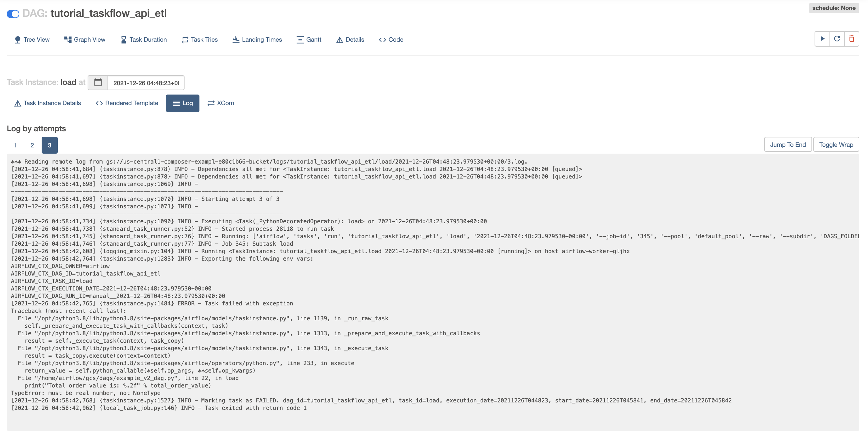
Task: Show log for attempt 1
Action: click(x=15, y=145)
